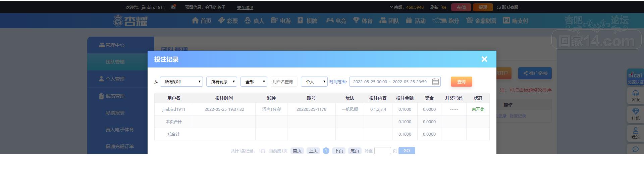644x184 pixels.
Task: Click the 下页 next-page button
Action: [x=339, y=151]
